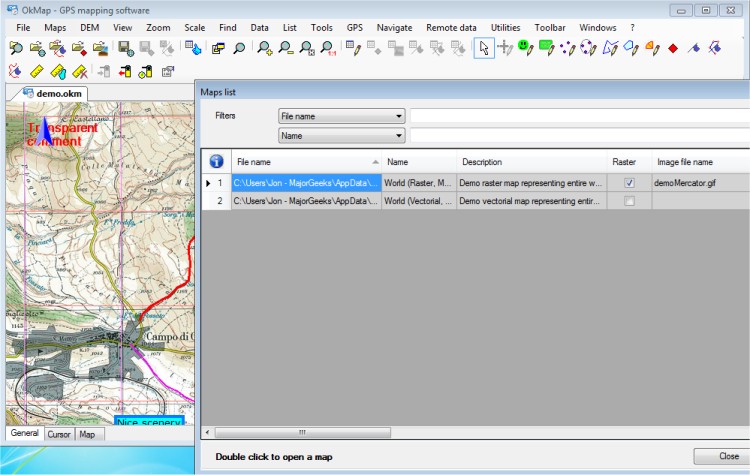
Task: Check Raster checkbox for World Vectorial row
Action: click(628, 201)
